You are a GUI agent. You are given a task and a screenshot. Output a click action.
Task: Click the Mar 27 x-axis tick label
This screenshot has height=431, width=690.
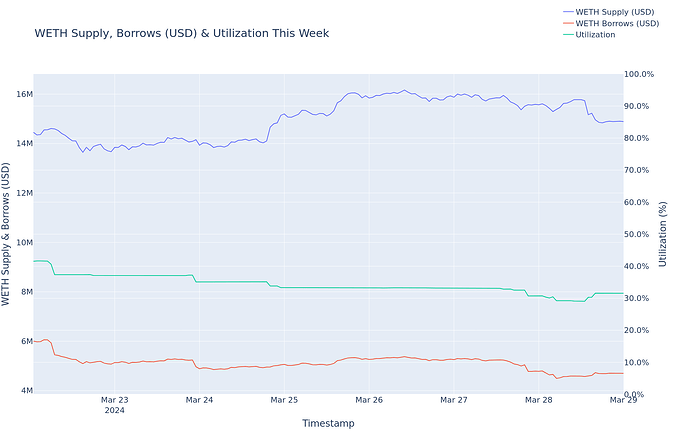tap(454, 400)
